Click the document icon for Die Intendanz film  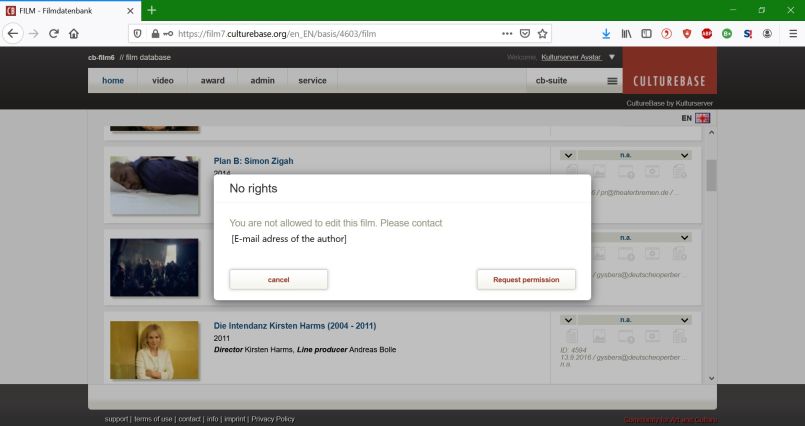572,337
